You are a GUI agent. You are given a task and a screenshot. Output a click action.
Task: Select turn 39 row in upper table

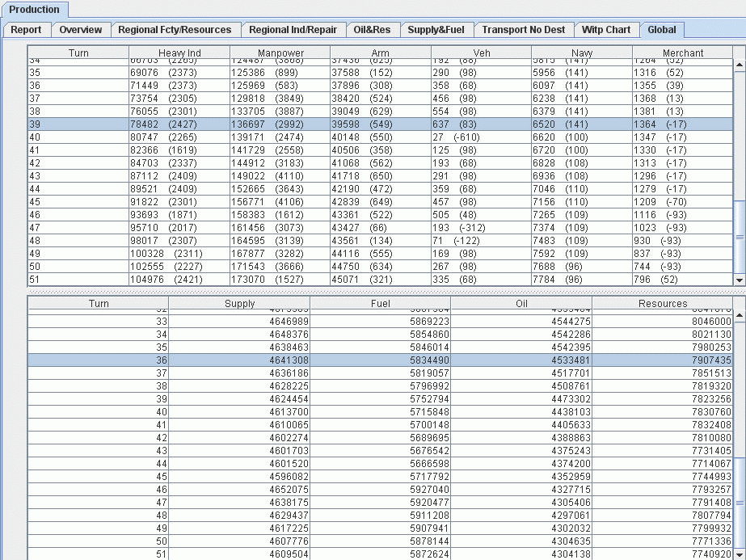coord(380,124)
